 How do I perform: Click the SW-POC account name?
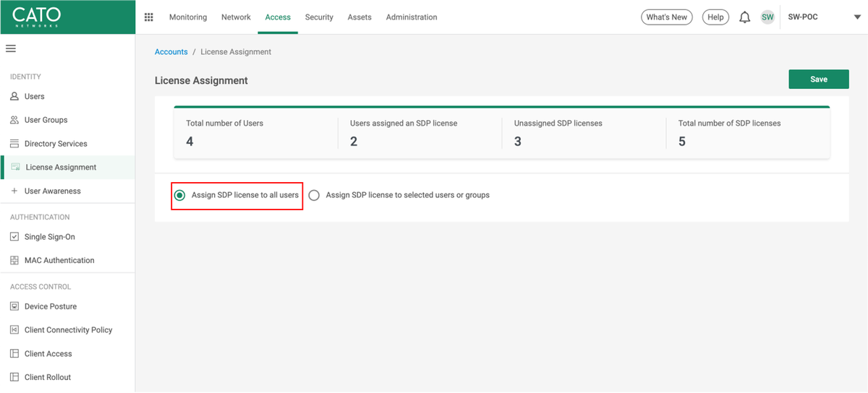tap(803, 17)
